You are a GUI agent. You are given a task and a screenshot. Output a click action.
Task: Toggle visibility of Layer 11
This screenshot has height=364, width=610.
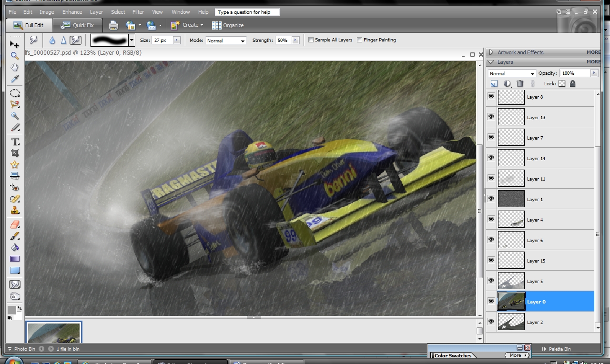click(x=491, y=178)
